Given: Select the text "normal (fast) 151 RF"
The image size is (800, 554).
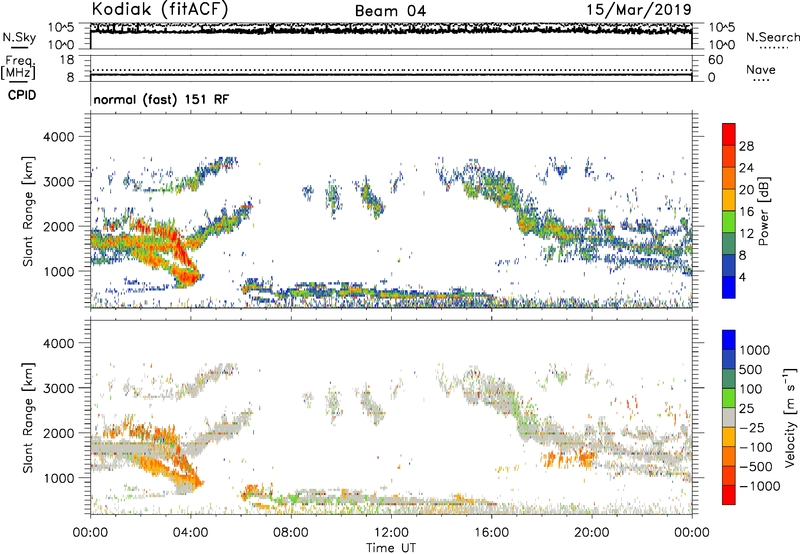Looking at the screenshot, I should point(161,99).
